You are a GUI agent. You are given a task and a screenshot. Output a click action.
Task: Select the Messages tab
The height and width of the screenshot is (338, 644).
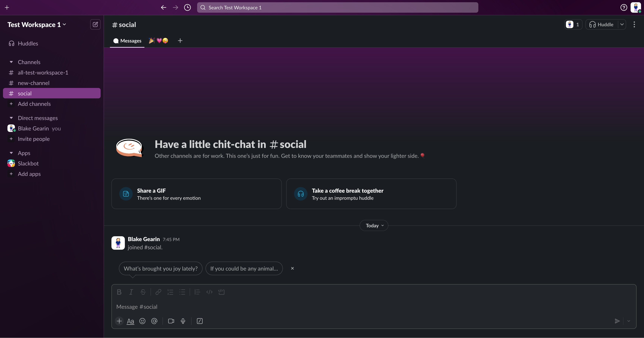(x=127, y=41)
